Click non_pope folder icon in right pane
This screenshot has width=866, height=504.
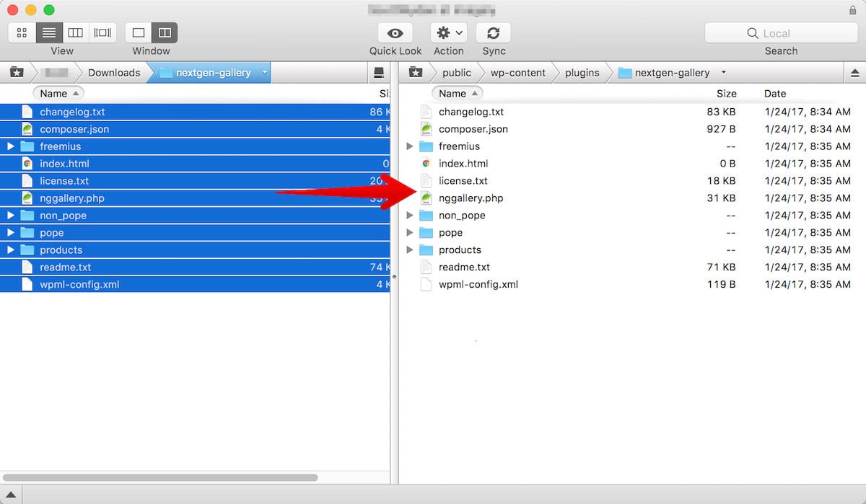click(426, 216)
